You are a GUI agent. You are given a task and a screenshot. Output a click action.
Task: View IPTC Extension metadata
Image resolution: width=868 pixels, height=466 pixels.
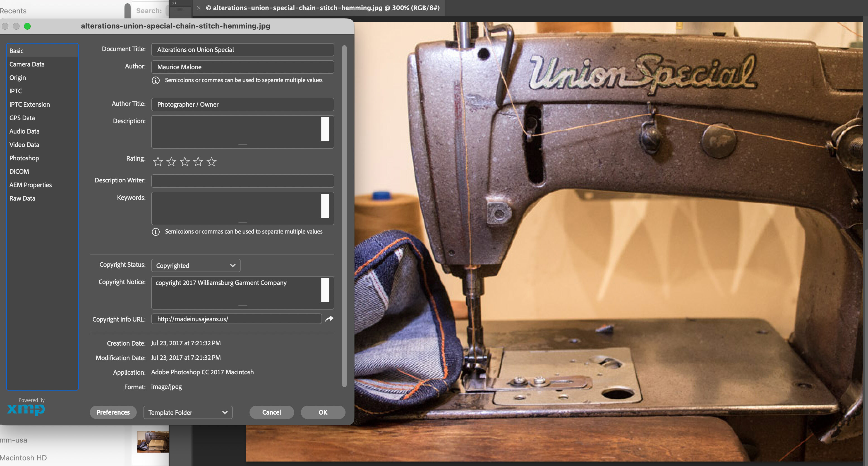[x=30, y=104]
